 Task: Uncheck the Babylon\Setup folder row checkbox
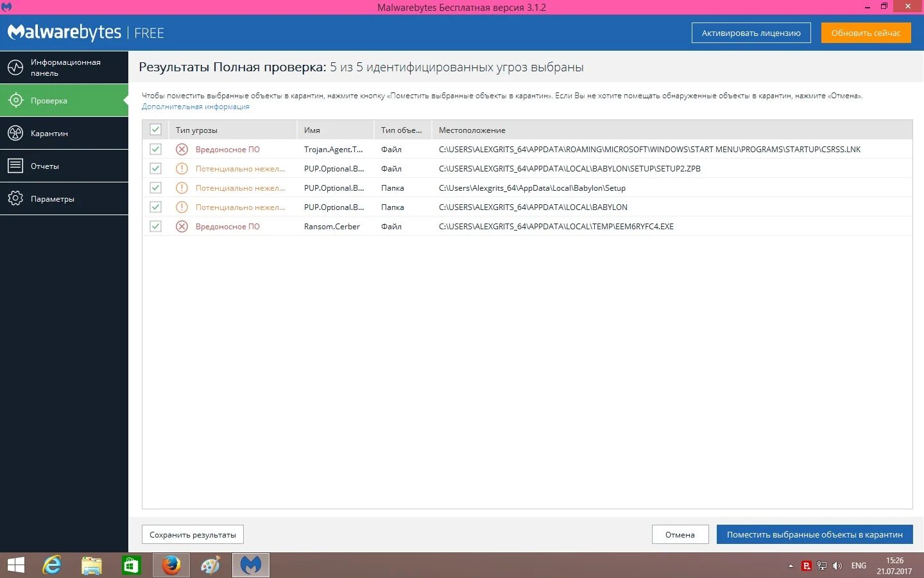pyautogui.click(x=155, y=188)
